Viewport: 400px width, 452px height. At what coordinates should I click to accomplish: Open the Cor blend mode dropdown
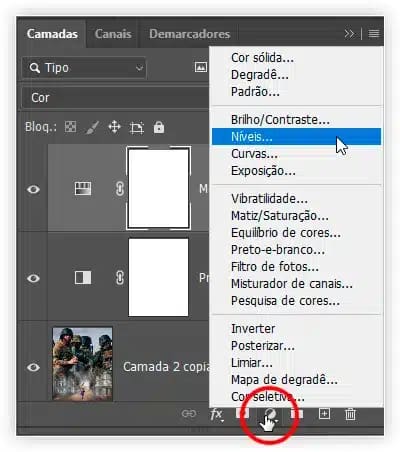[115, 98]
